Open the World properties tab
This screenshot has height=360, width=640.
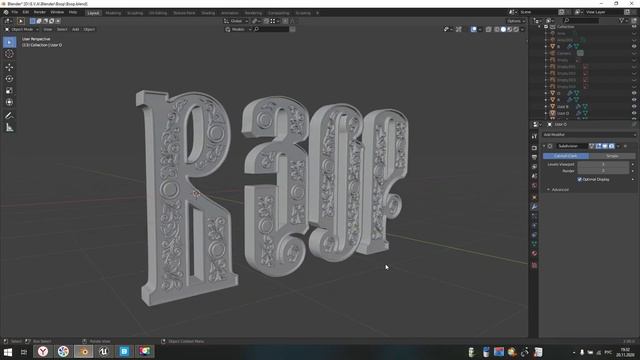[x=534, y=186]
